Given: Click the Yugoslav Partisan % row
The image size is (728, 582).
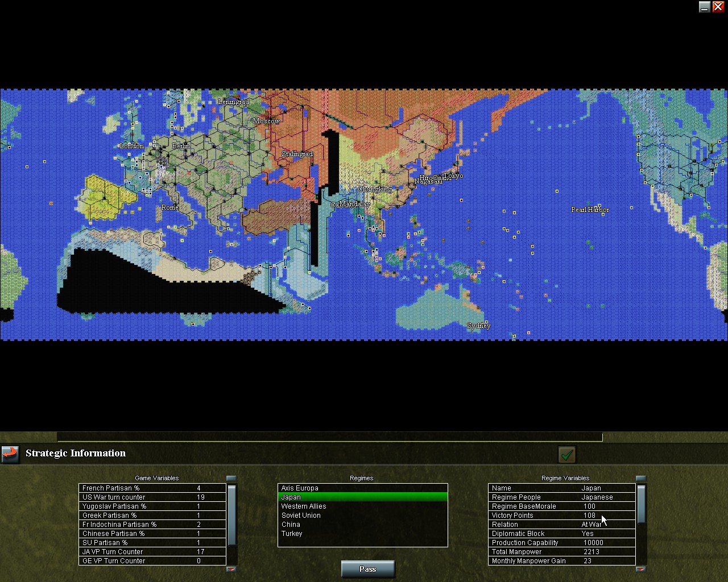Looking at the screenshot, I should [152, 506].
